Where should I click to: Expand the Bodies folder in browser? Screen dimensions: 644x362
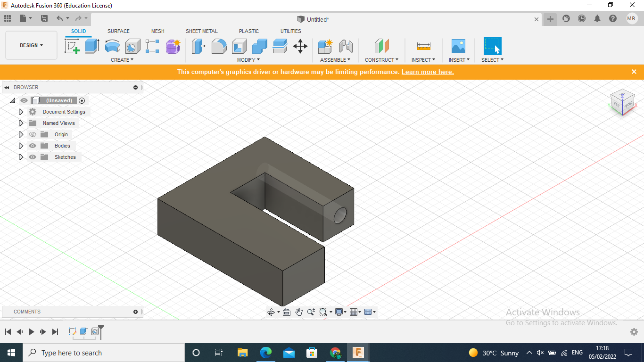point(21,146)
